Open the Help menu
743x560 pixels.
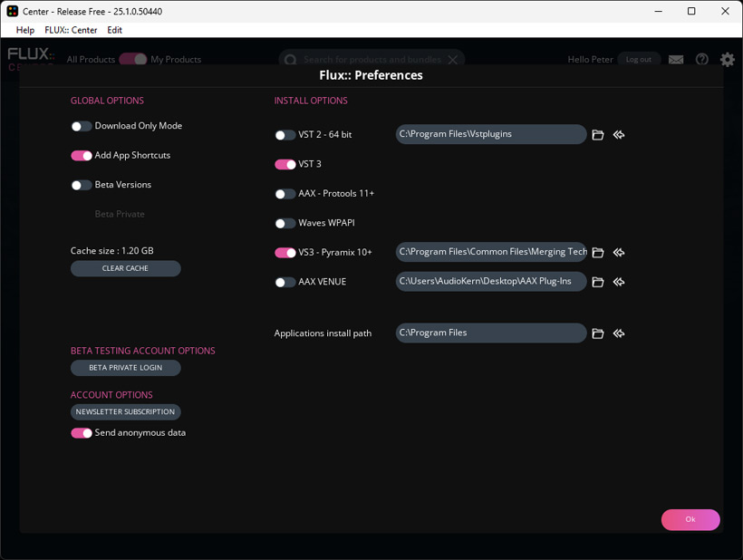(25, 30)
